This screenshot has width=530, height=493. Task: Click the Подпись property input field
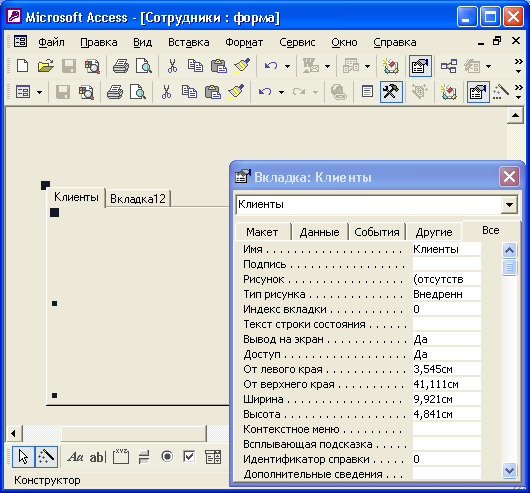pos(447,264)
